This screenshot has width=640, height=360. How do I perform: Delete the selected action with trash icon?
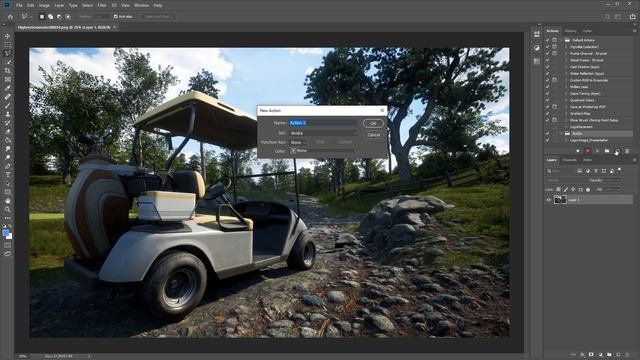coord(627,151)
